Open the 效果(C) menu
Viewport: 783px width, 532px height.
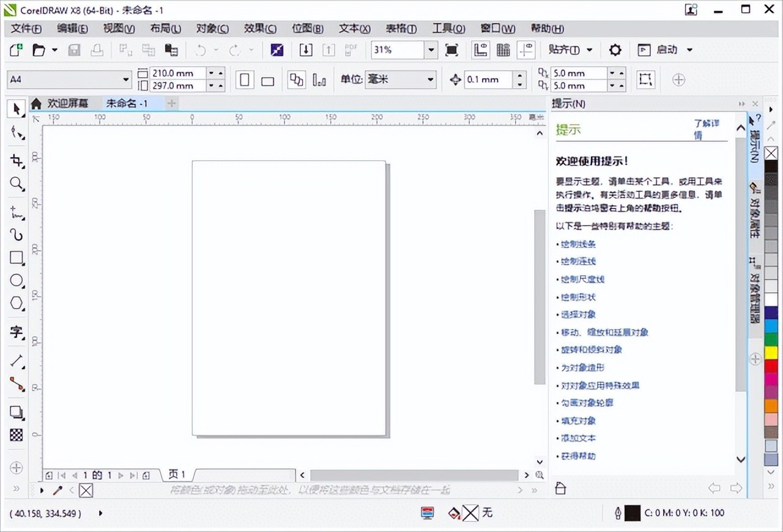coord(260,29)
